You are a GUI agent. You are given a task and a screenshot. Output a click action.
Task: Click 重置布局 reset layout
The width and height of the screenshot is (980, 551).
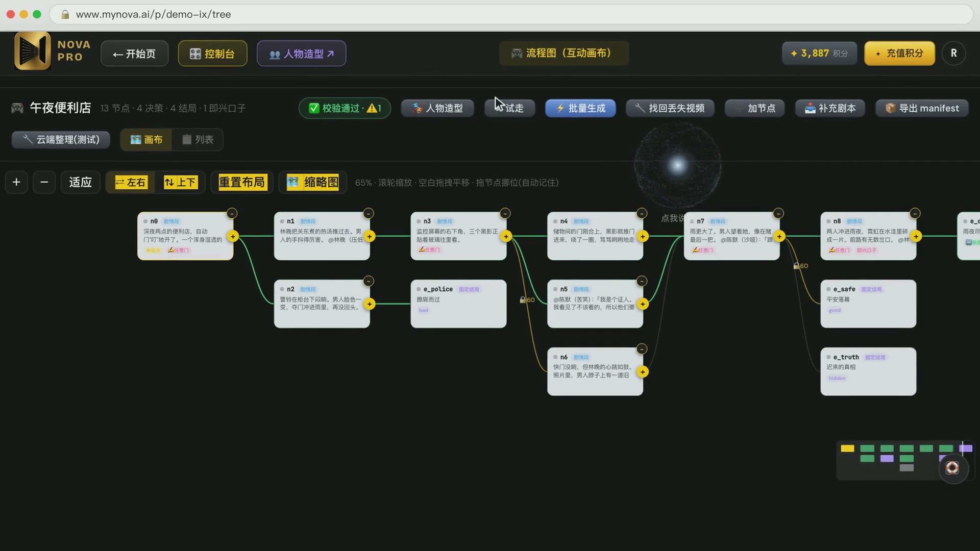point(242,182)
